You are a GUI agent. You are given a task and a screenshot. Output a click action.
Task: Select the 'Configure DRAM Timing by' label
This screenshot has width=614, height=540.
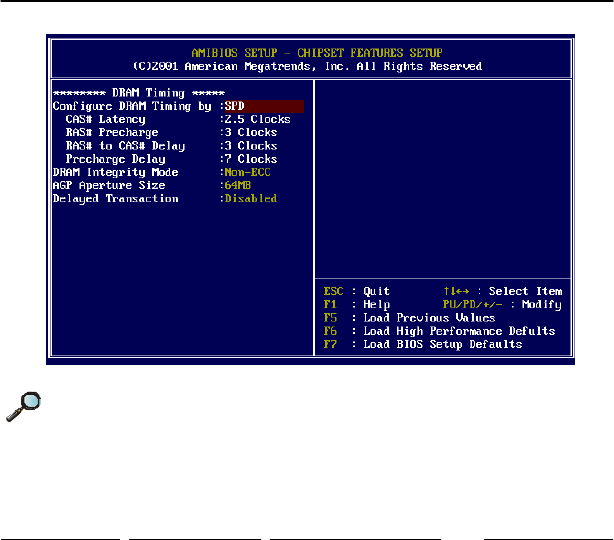(x=132, y=107)
